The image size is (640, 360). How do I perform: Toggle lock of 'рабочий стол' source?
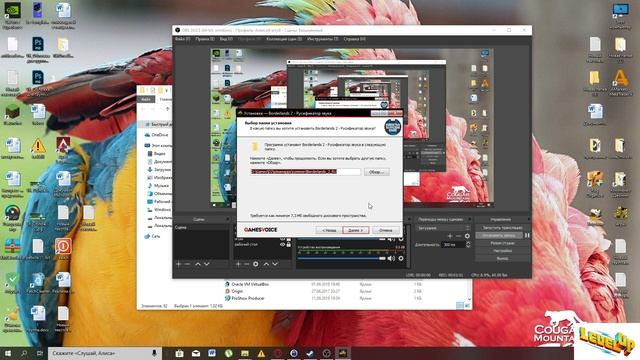tap(289, 244)
